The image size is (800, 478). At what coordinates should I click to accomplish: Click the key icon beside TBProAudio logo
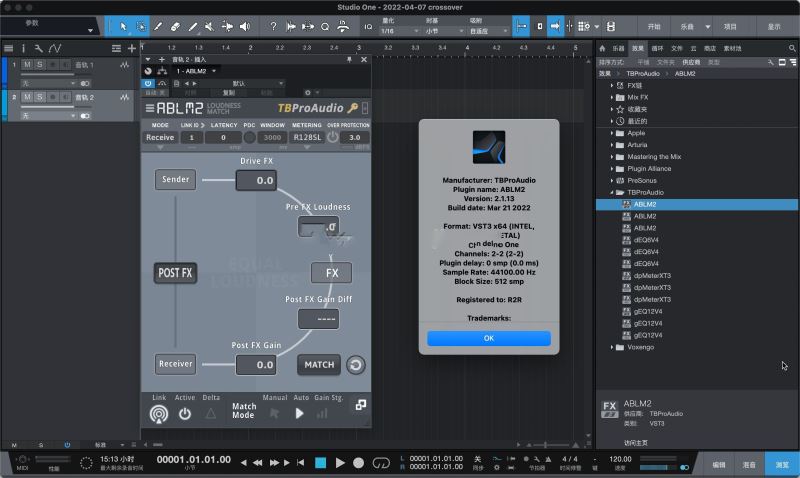pyautogui.click(x=352, y=108)
